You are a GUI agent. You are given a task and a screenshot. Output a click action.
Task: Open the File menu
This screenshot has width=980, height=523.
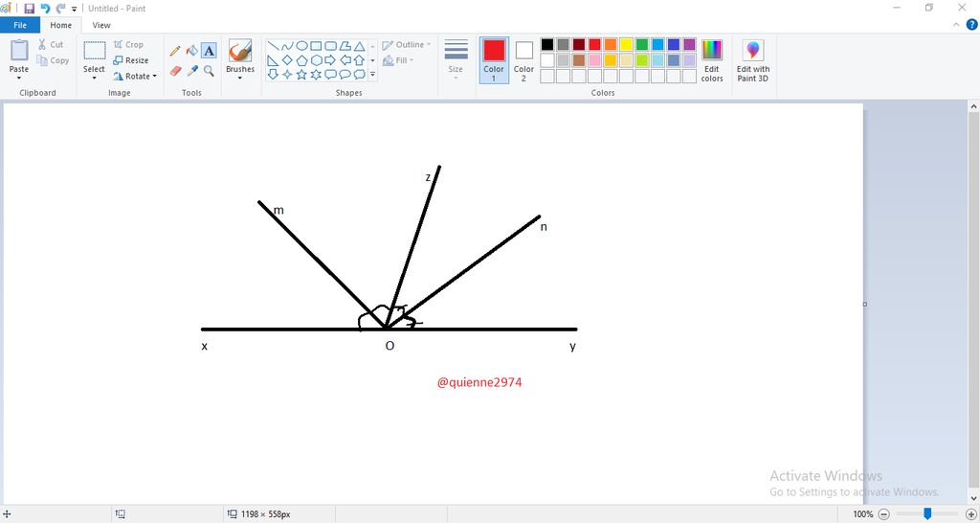pyautogui.click(x=20, y=25)
